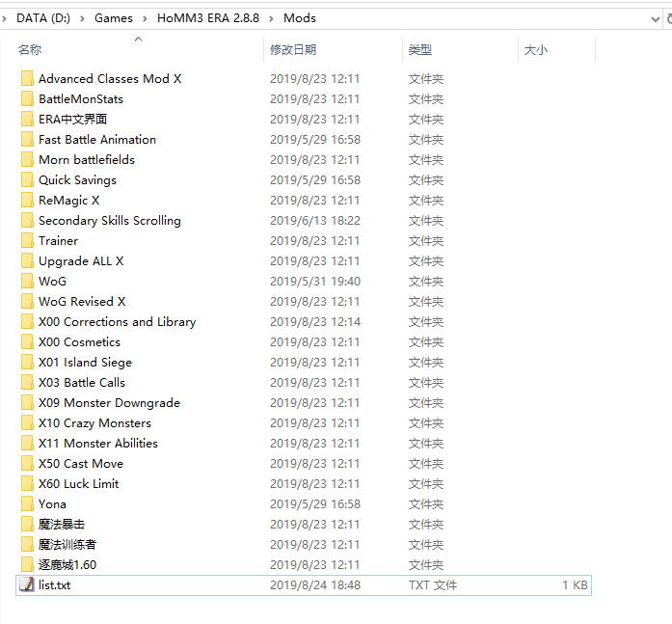Click the X10 Crazy Monsters folder icon
The image size is (672, 624).
pos(27,423)
